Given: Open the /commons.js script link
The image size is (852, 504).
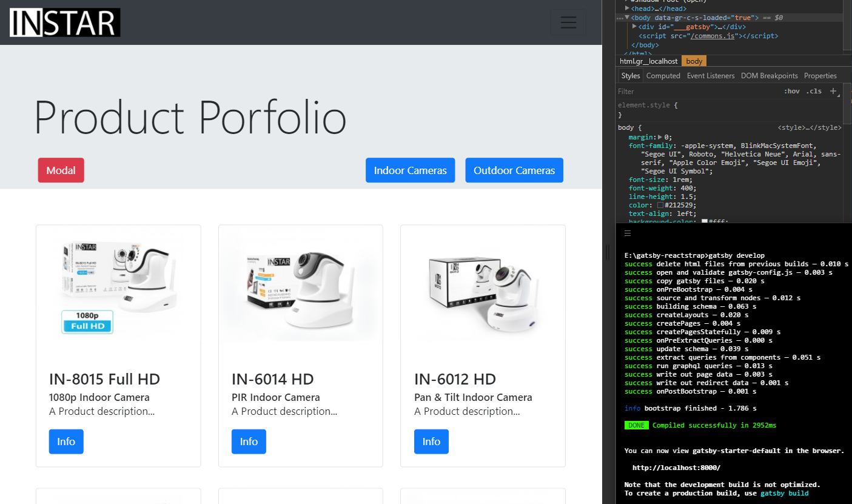Looking at the screenshot, I should click(x=712, y=36).
